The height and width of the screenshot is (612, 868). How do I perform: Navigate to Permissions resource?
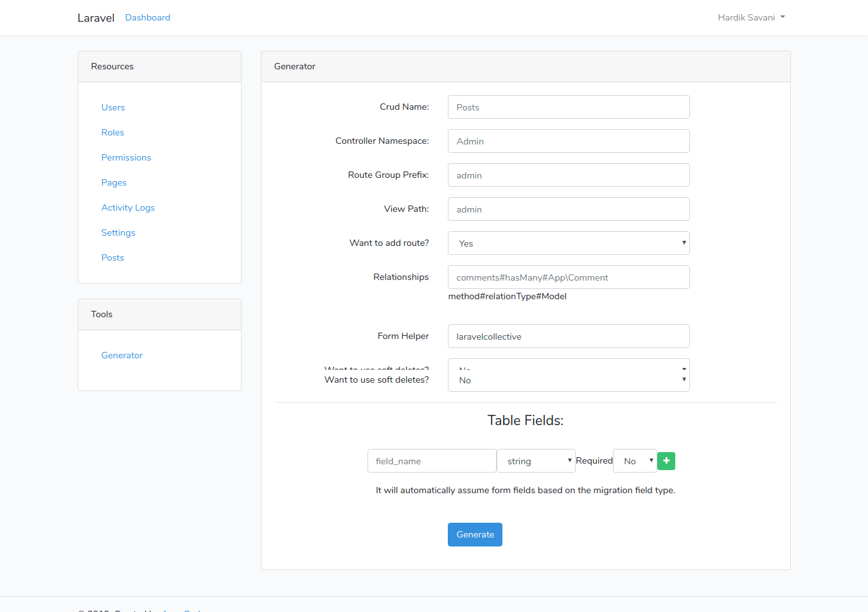(126, 157)
